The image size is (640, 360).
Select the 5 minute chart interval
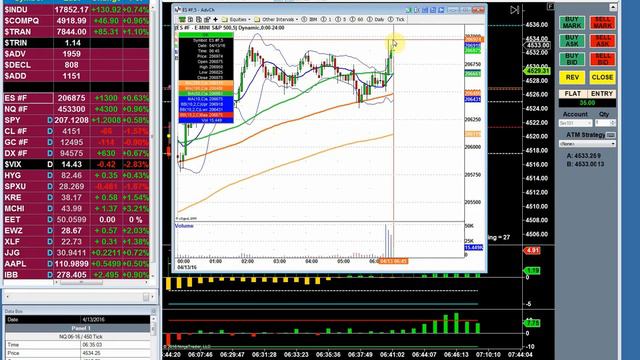pos(340,19)
